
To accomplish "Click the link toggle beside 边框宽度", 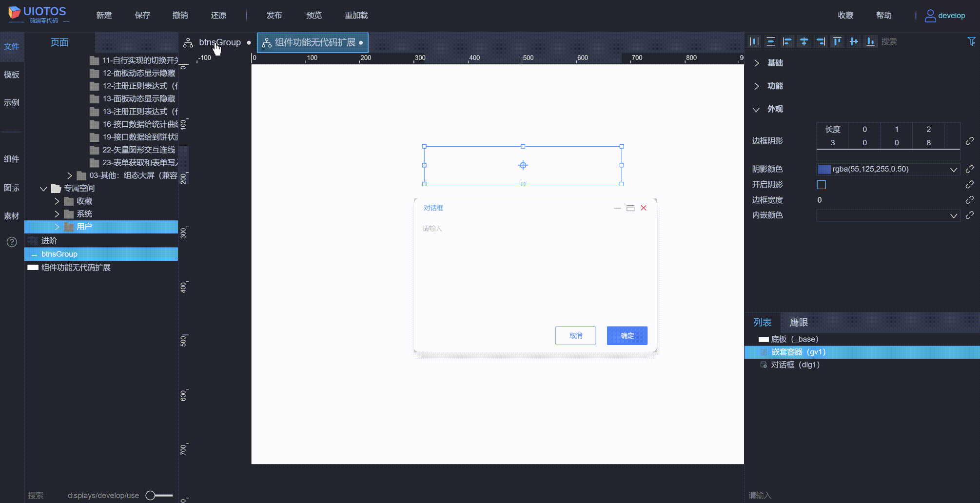I will pyautogui.click(x=970, y=200).
